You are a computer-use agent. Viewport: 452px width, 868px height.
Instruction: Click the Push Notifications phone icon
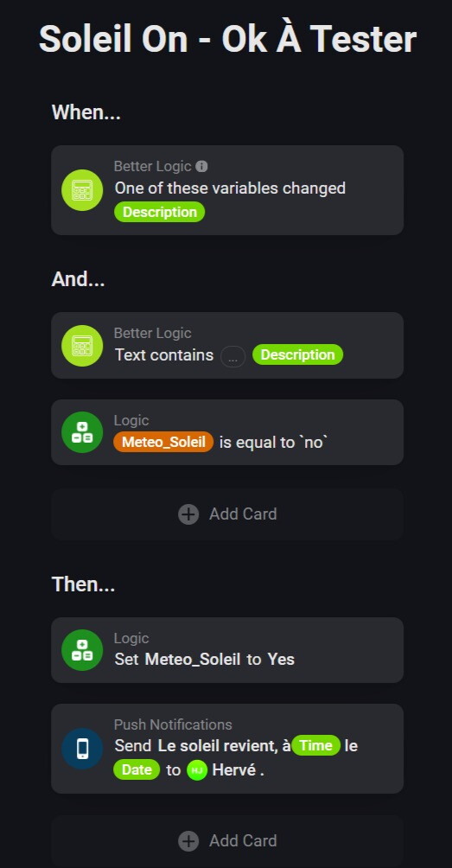82,749
